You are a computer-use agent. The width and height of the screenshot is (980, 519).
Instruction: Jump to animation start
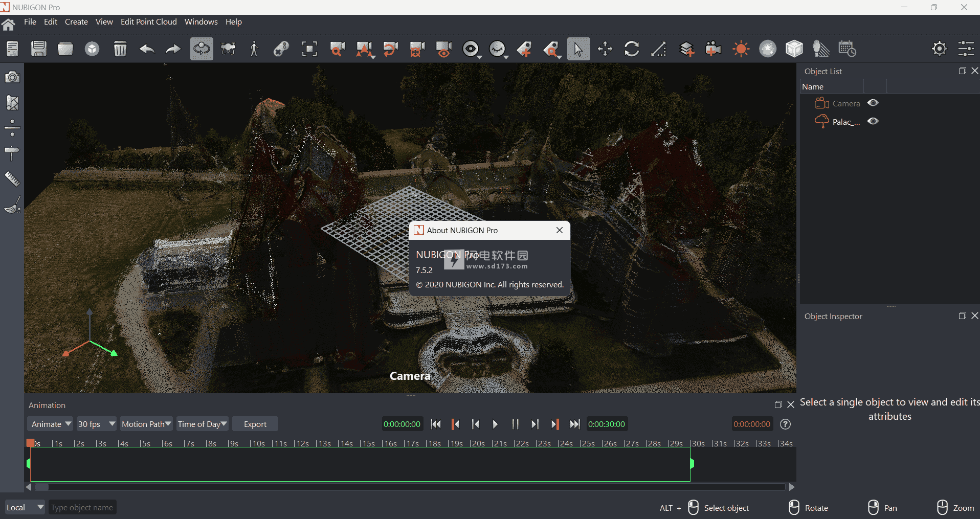click(x=436, y=424)
